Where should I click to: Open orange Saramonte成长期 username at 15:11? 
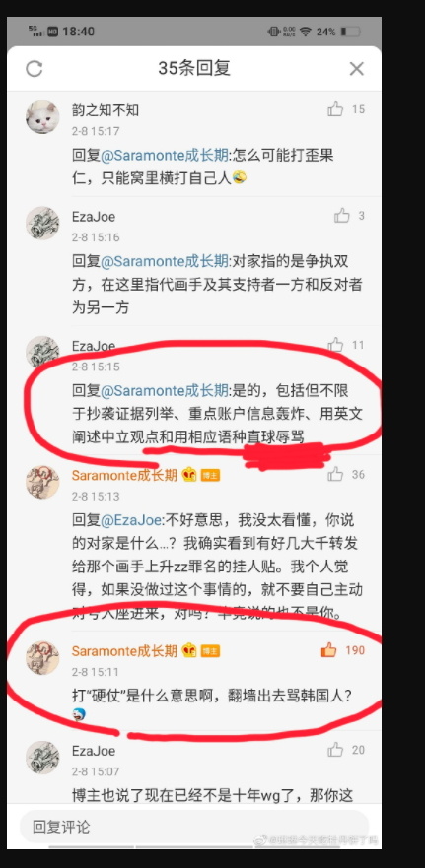(124, 650)
